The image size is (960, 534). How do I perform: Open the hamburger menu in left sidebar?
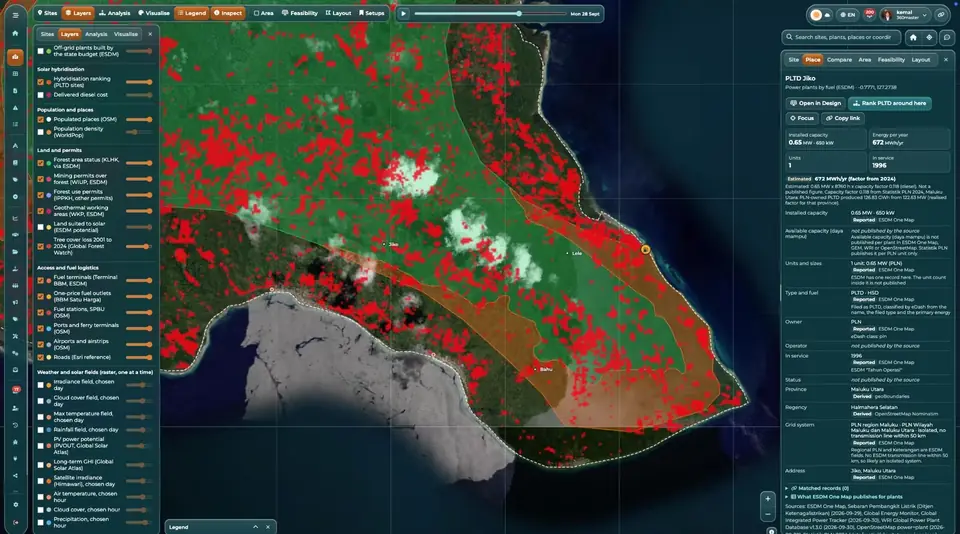(x=15, y=15)
